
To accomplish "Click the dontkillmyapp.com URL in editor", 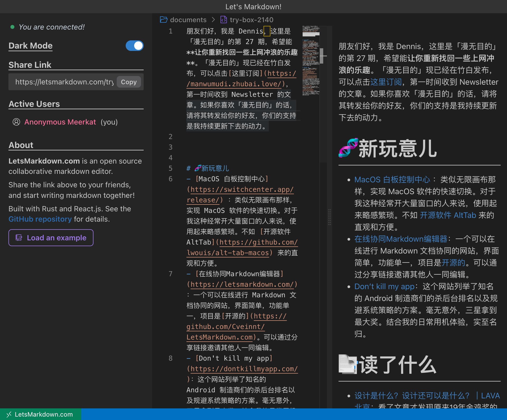I will point(244,369).
